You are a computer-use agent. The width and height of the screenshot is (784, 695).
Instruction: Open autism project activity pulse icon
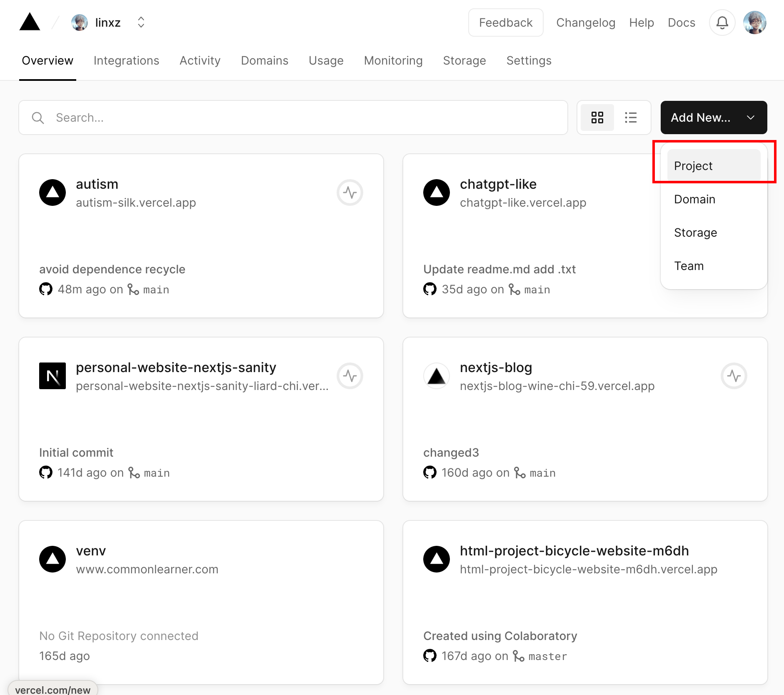pyautogui.click(x=350, y=192)
